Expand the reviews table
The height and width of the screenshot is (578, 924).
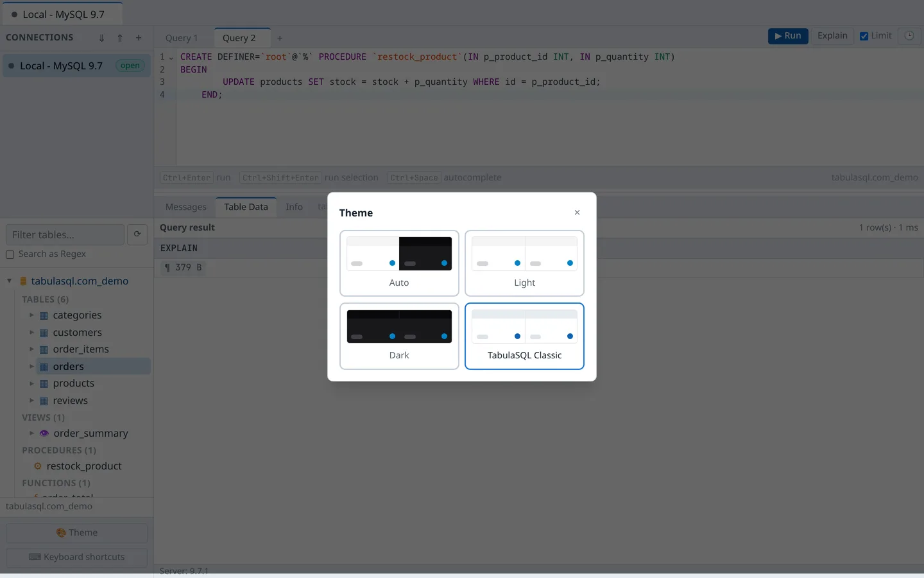click(x=31, y=400)
